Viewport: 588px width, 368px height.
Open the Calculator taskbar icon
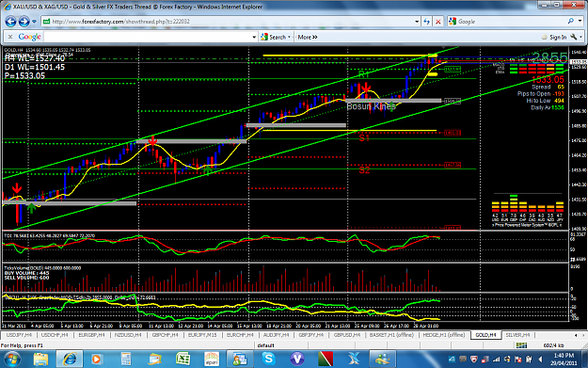tap(126, 360)
